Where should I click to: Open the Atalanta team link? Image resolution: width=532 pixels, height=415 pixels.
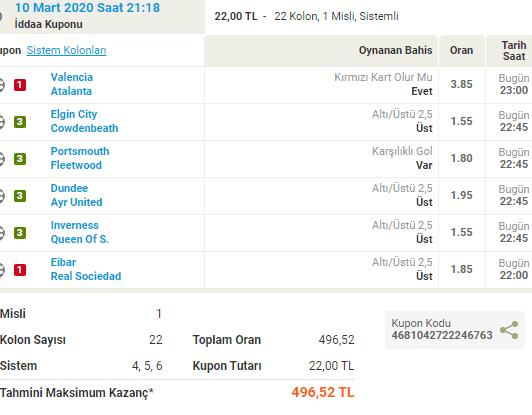[71, 91]
